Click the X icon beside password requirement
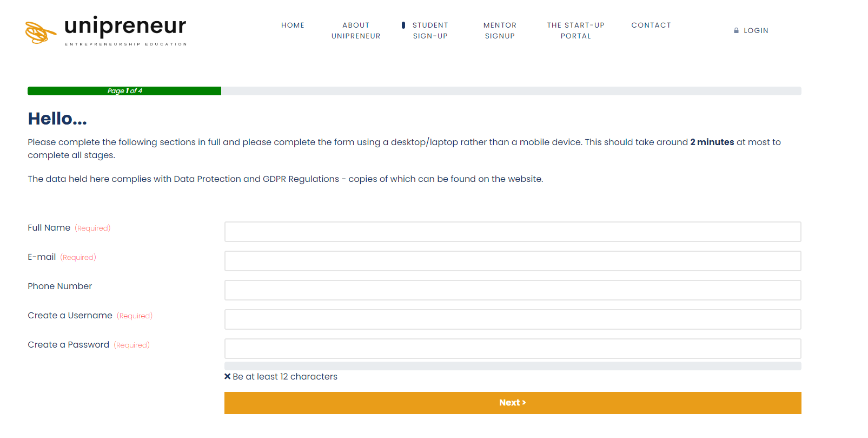The image size is (868, 438). point(228,376)
